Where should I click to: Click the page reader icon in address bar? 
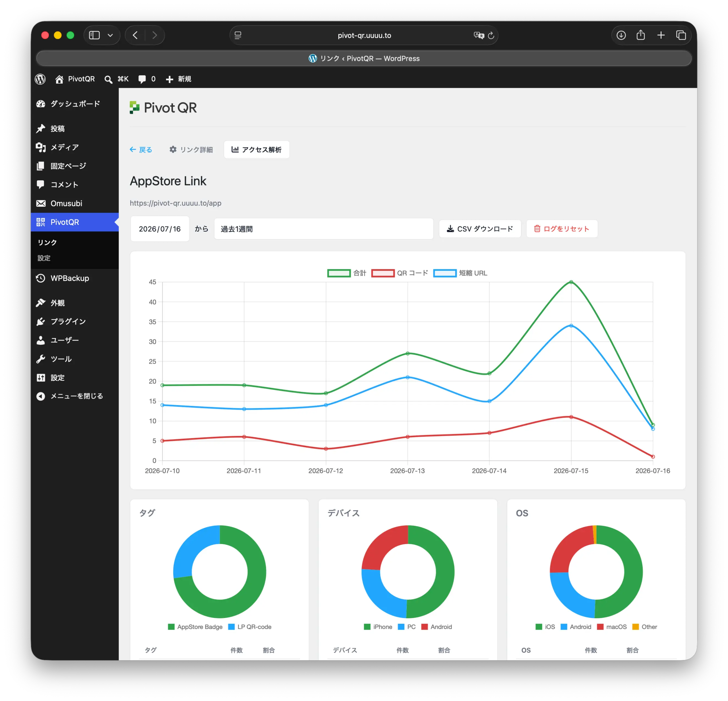[238, 35]
